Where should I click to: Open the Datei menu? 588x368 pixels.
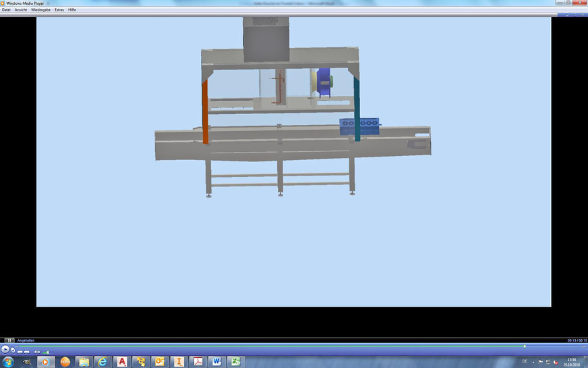pyautogui.click(x=7, y=10)
